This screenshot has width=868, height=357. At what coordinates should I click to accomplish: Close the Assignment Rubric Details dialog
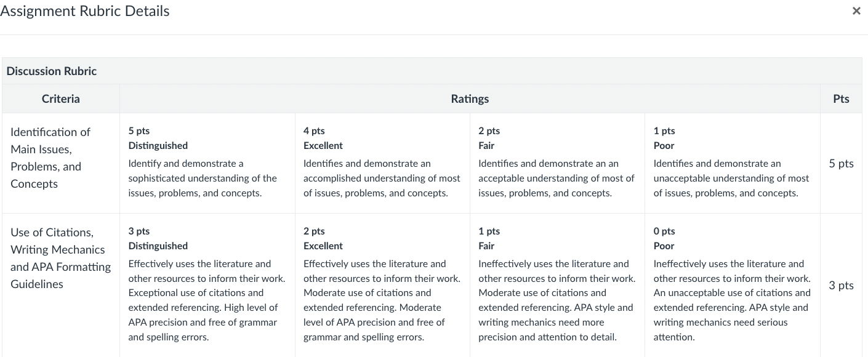point(856,11)
